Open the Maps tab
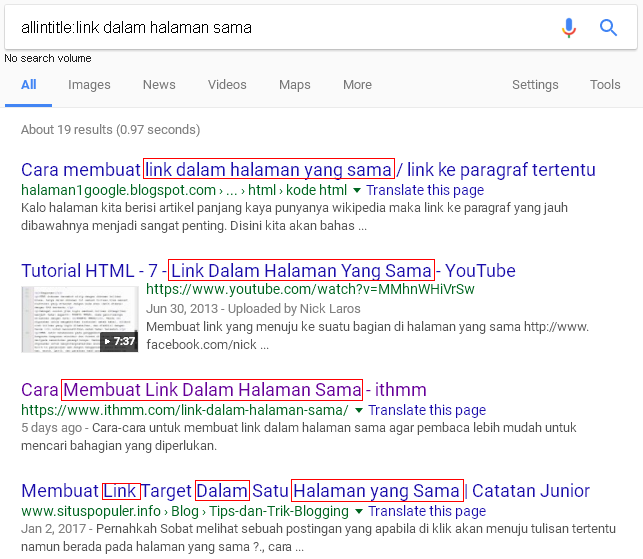This screenshot has height=559, width=643. tap(295, 84)
